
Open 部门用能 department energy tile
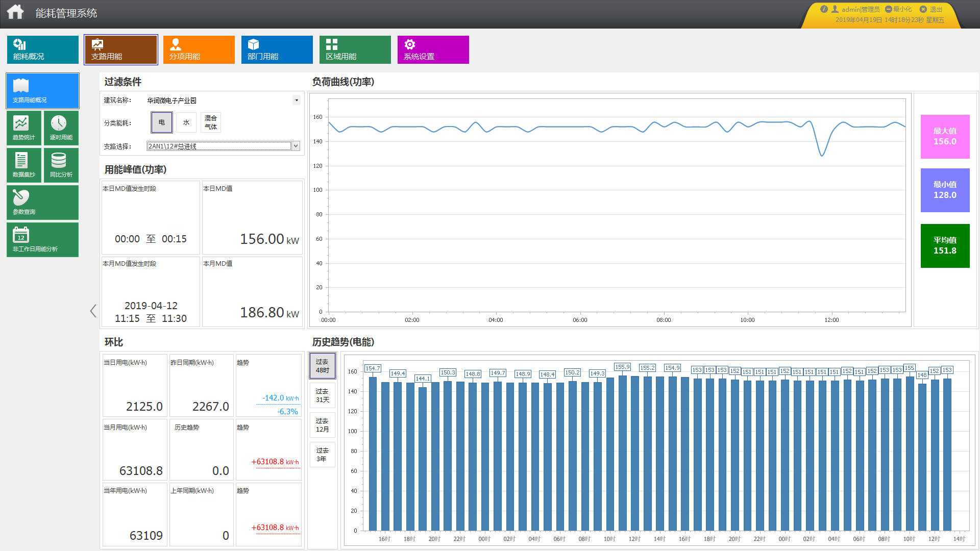(x=277, y=49)
